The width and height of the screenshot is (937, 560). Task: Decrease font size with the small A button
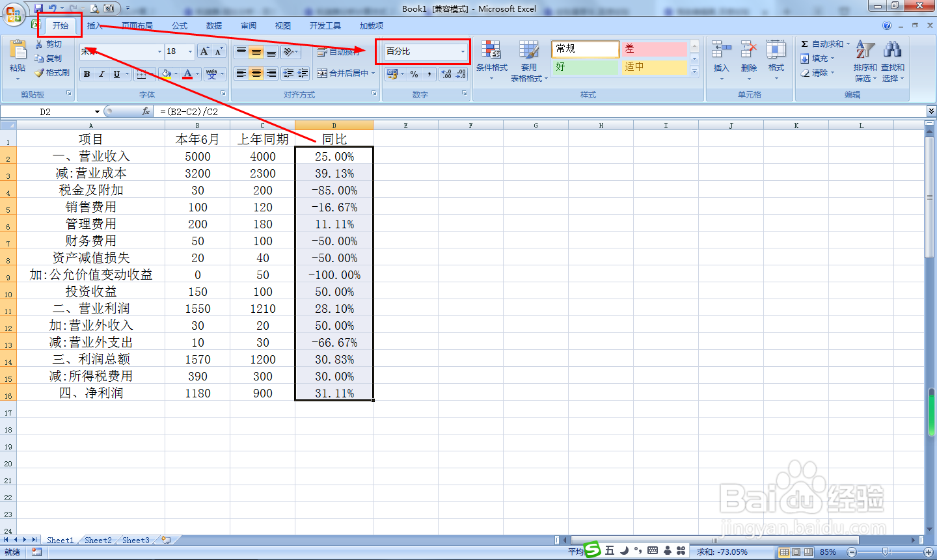point(219,51)
